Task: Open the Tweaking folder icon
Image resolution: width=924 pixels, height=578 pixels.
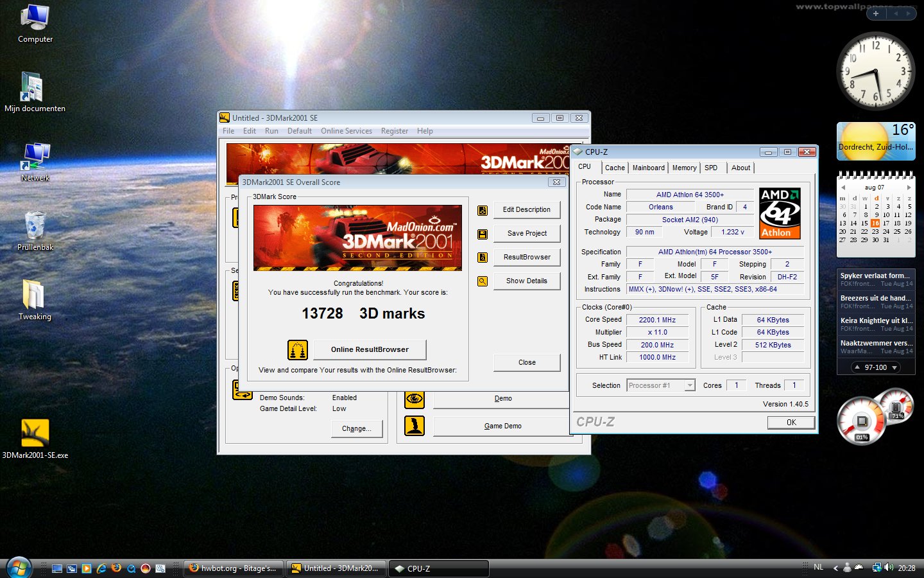Action: [35, 300]
